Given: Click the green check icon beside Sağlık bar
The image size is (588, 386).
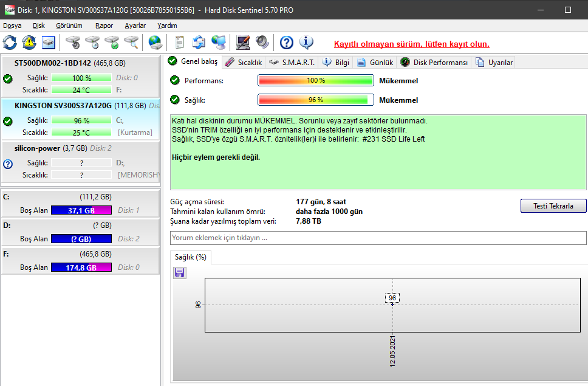Looking at the screenshot, I should tap(174, 100).
